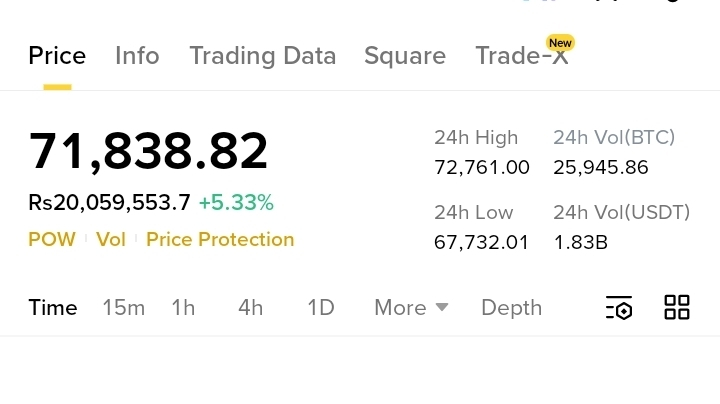The width and height of the screenshot is (720, 404).
Task: Set chart interval to 1D
Action: pos(320,308)
